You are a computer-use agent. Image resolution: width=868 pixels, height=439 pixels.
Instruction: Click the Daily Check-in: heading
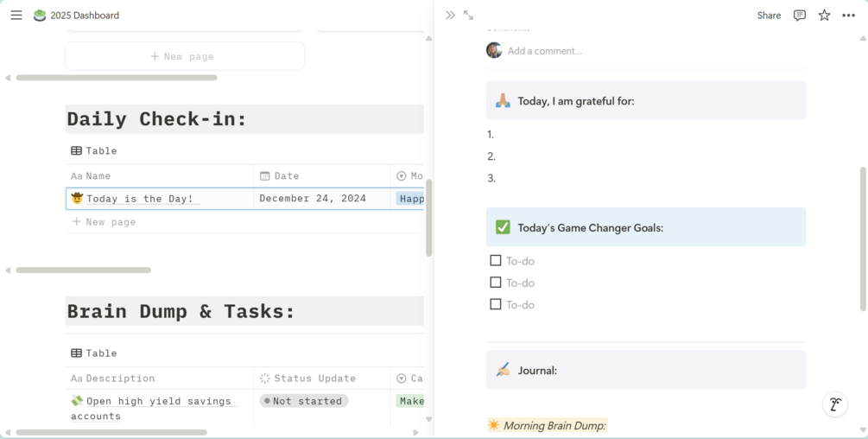[x=156, y=119]
